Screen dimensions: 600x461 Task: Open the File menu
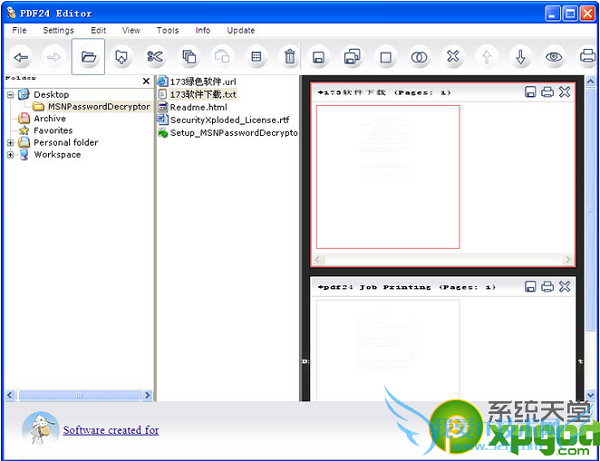tap(19, 30)
